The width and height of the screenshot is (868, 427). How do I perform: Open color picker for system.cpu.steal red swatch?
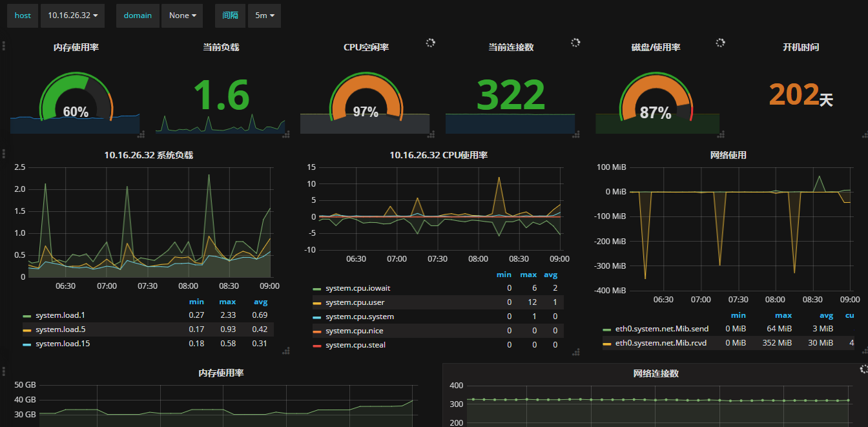(316, 346)
